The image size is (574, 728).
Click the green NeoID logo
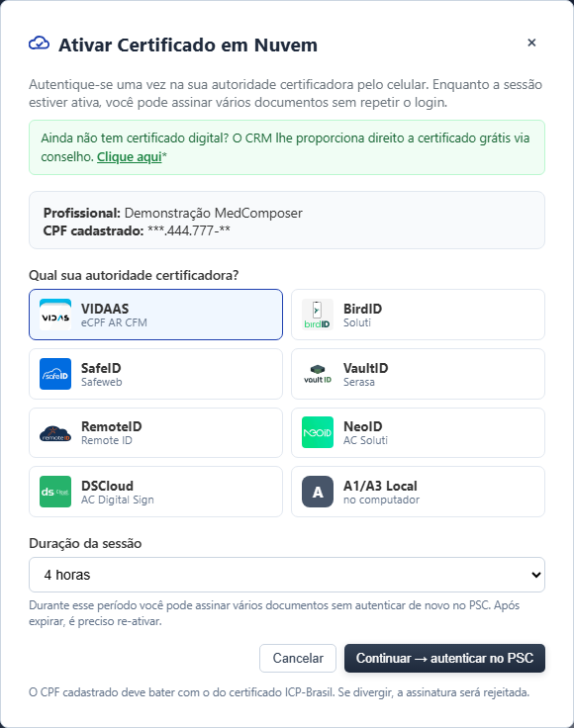pyautogui.click(x=318, y=432)
